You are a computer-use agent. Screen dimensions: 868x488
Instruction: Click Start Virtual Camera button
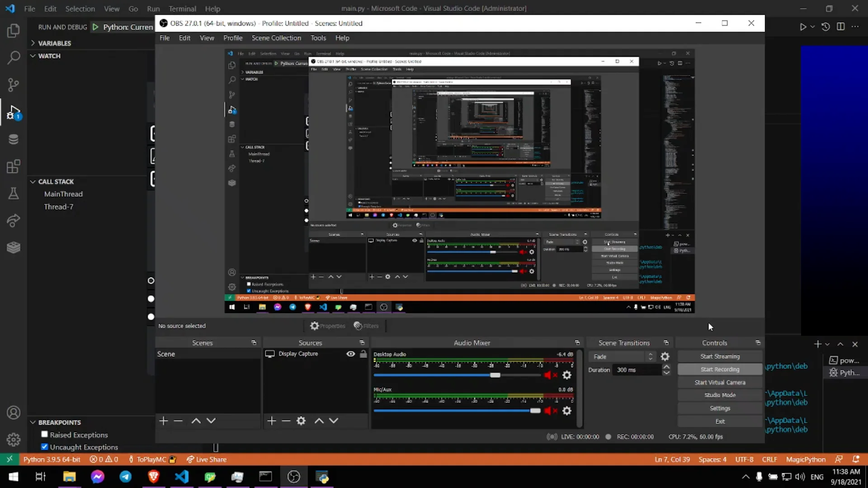click(720, 382)
